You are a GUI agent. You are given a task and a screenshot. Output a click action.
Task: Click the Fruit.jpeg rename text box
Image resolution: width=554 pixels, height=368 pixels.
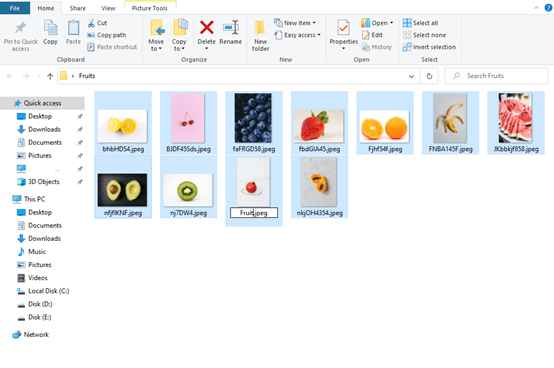tap(254, 213)
